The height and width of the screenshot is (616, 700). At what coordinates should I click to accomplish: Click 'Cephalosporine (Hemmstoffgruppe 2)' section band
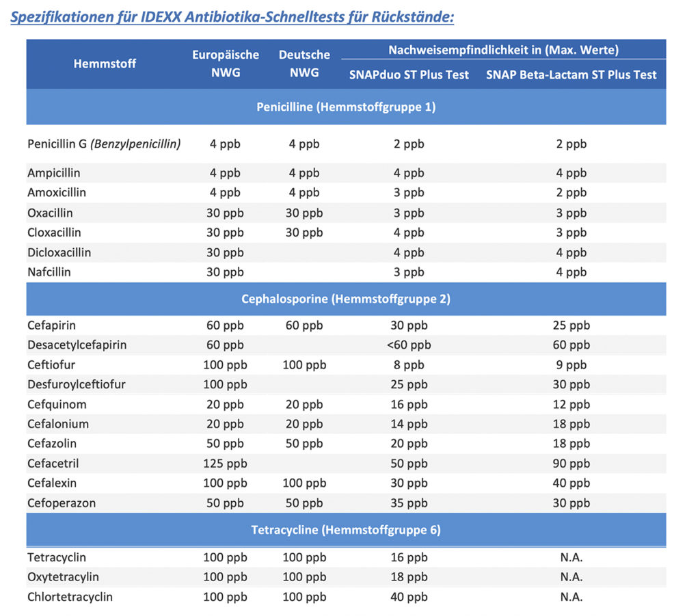click(x=346, y=299)
